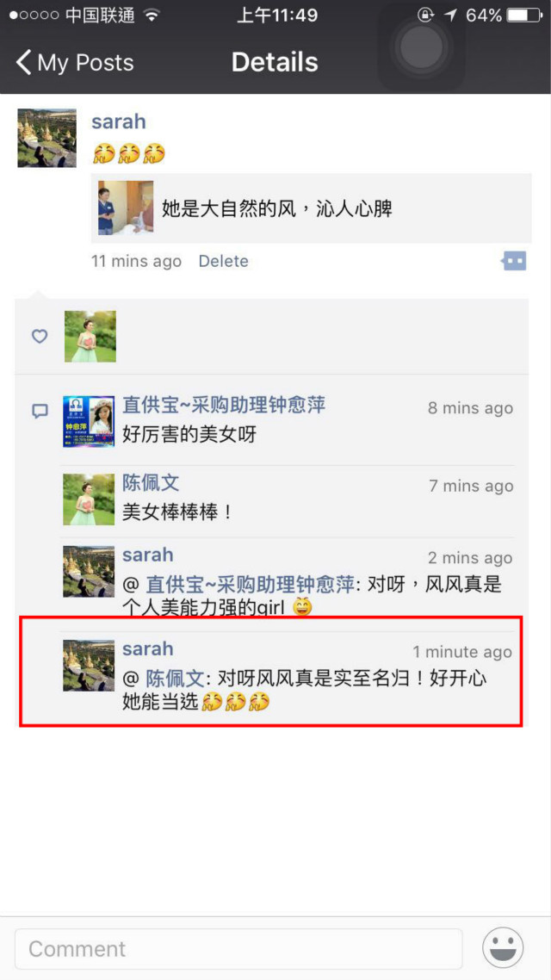Tap the heart like icon
The height and width of the screenshot is (980, 551).
click(40, 337)
